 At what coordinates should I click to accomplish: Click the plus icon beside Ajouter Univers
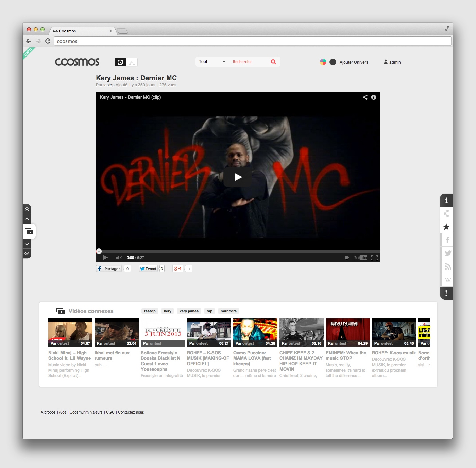point(333,62)
